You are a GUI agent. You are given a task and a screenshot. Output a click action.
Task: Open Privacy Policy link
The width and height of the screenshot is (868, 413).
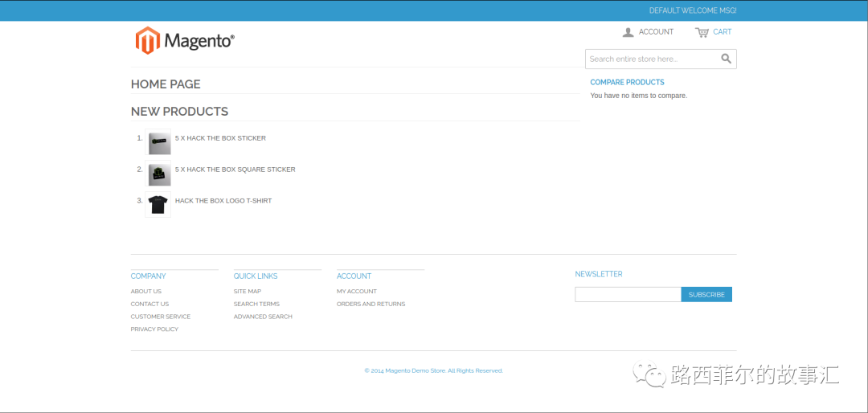point(154,329)
